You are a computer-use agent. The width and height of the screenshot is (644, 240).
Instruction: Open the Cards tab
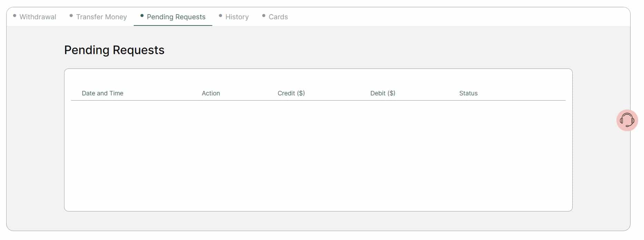(x=279, y=17)
